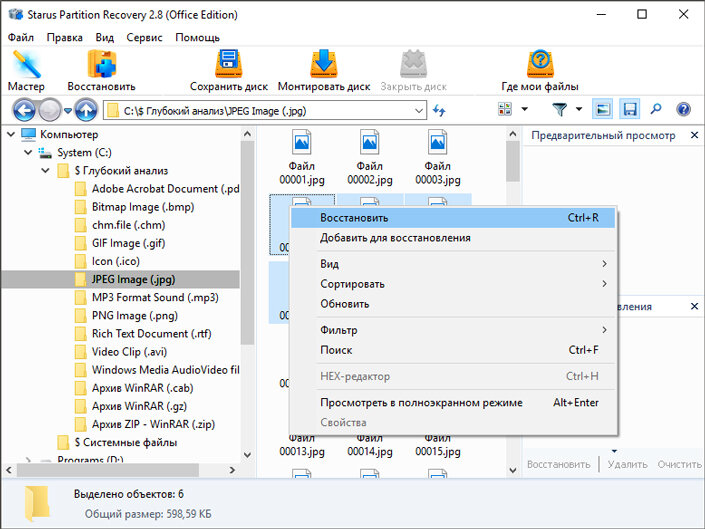Choose Обновить in context menu
705x529 pixels.
[453, 304]
